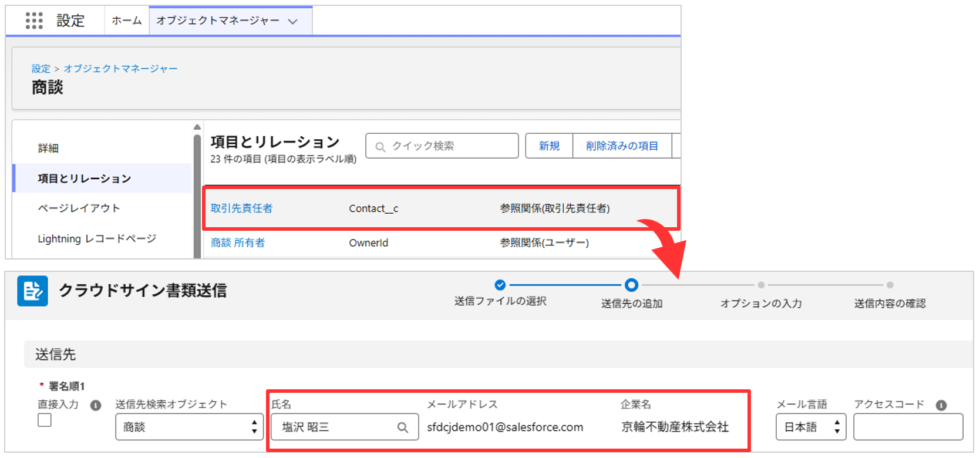Expand the オブジェクトマネージャー tab chevron
980x458 pixels.
pyautogui.click(x=292, y=22)
